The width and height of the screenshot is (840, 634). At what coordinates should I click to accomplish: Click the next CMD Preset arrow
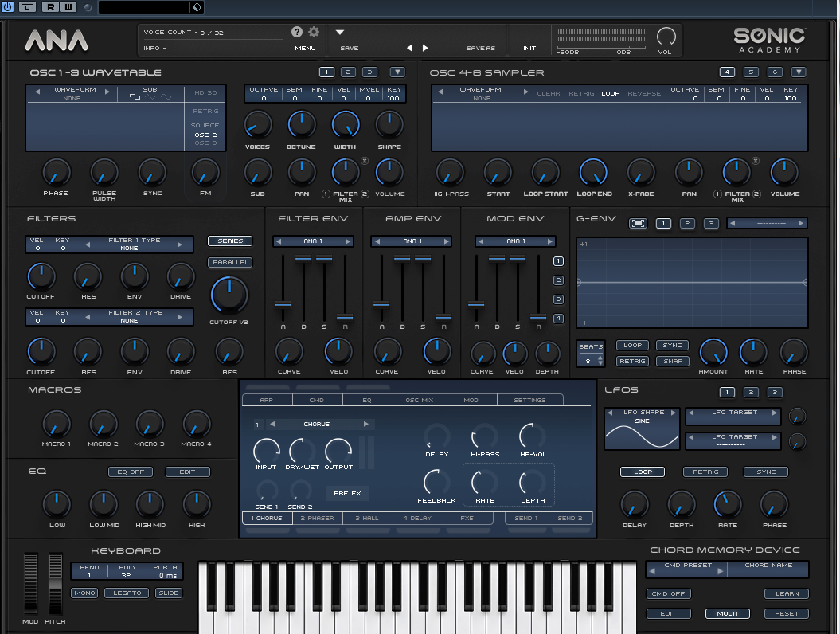720,571
